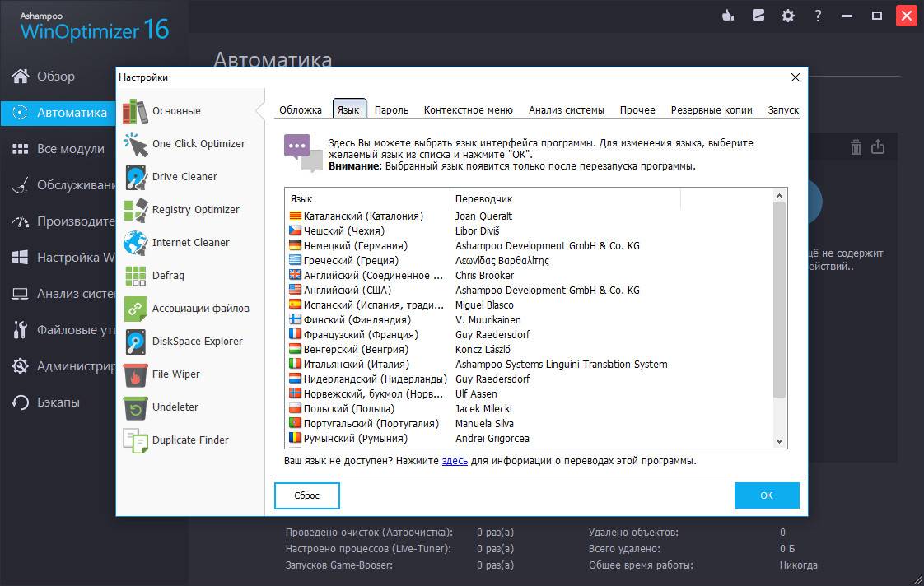Select Undeleter recycle icon

click(x=135, y=408)
